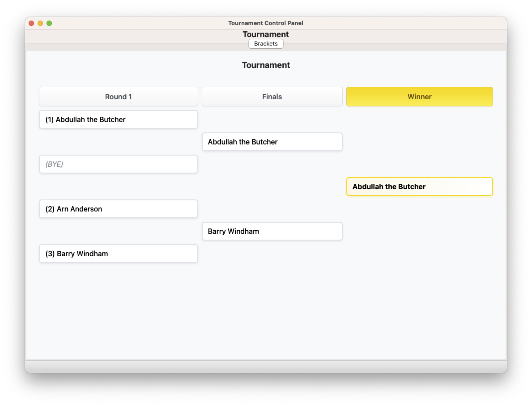Select seed (1) Abdullah the Butcher in Round 1
This screenshot has height=406, width=532.
click(119, 119)
